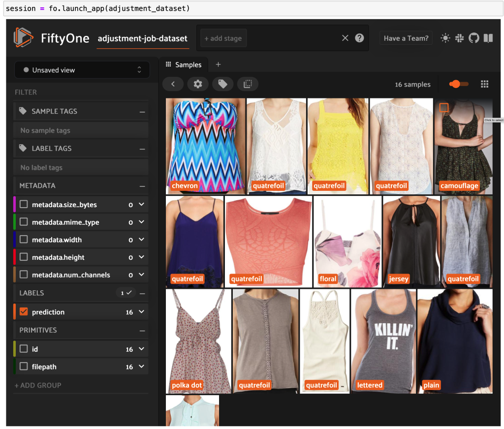504x429 pixels.
Task: Click the grid view icon beside the slider
Action: click(484, 84)
